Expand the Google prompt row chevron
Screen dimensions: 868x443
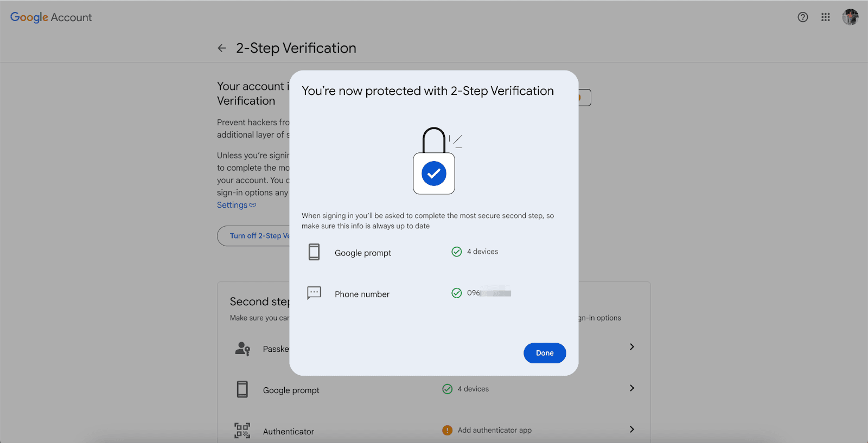point(631,388)
